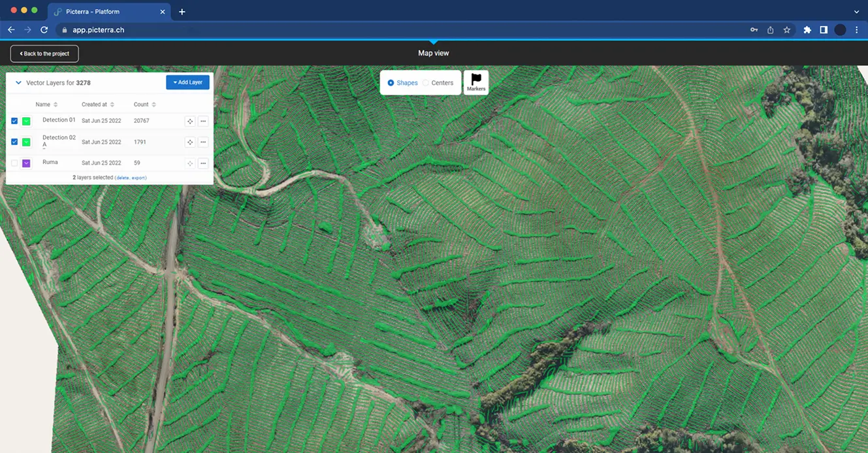The width and height of the screenshot is (868, 453).
Task: Enable the Ruma layer checkbox
Action: [14, 163]
